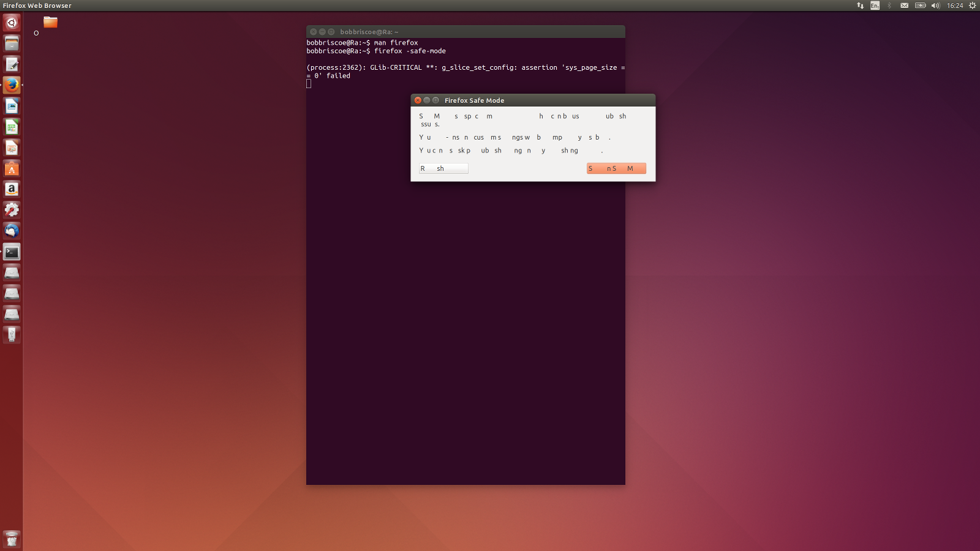Close the Firefox Safe Mode dialog
This screenshot has width=980, height=551.
point(418,100)
